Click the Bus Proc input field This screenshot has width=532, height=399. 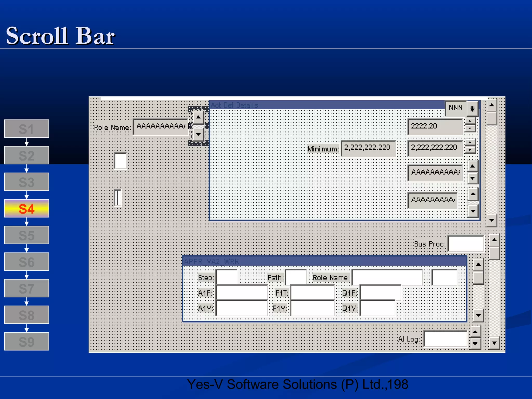tap(466, 244)
